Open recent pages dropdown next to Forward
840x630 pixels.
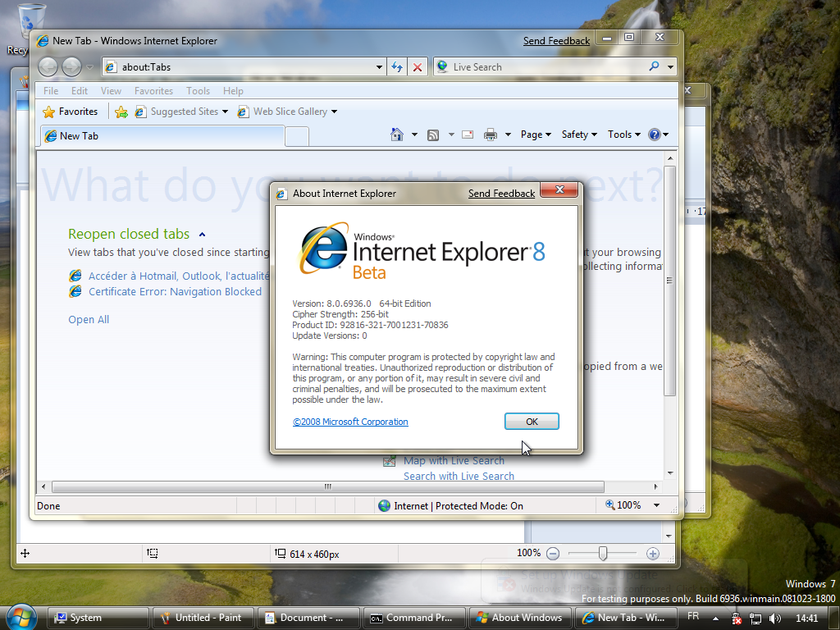tap(89, 67)
